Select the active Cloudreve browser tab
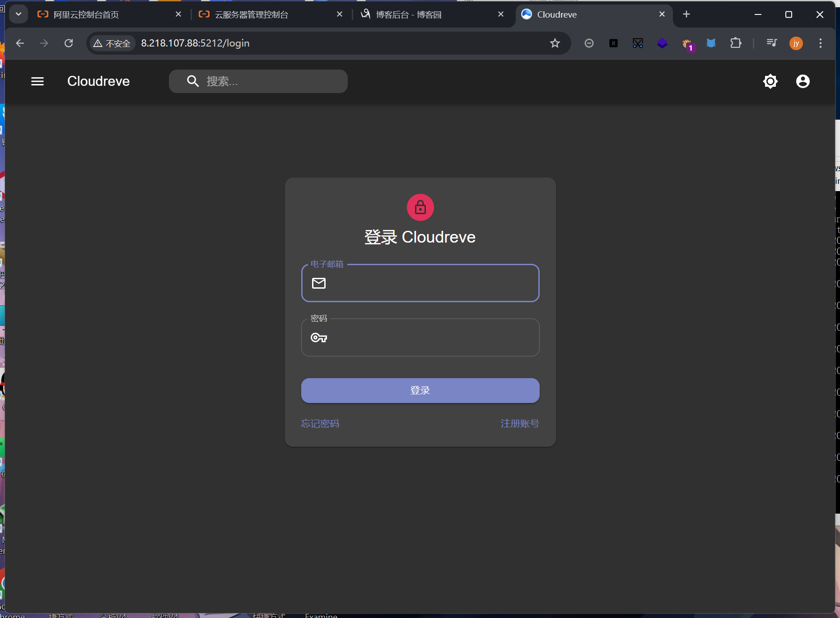Screen dimensions: 840x618 pyautogui.click(x=593, y=14)
